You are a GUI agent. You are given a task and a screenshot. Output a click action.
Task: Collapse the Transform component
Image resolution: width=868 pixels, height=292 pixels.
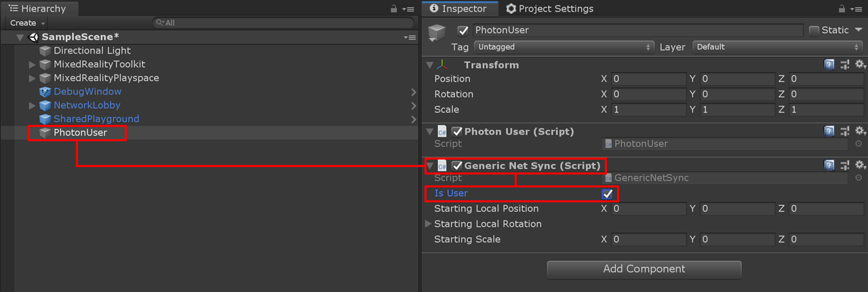point(429,65)
